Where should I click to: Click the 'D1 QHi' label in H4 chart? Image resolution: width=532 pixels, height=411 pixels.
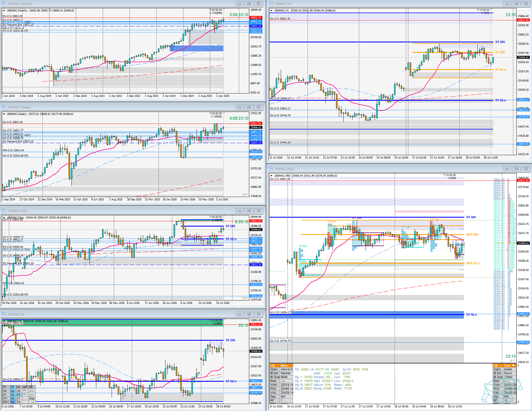[231, 340]
